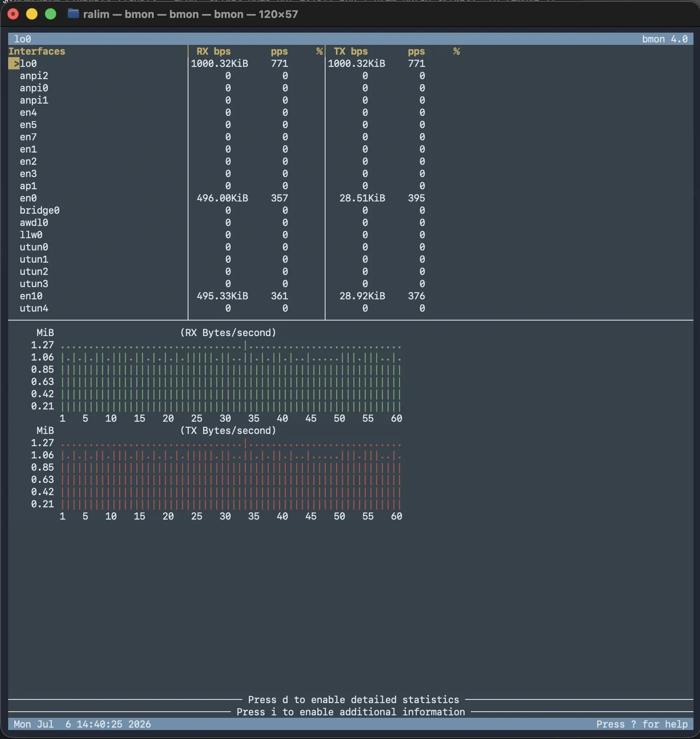
Task: Select the awdl0 interface entry
Action: 34,223
